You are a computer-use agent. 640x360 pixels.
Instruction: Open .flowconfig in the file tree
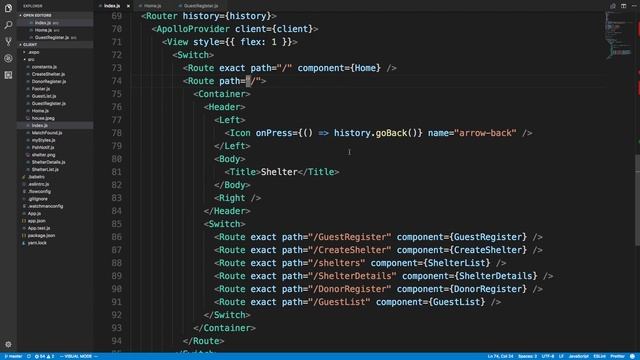(39, 192)
